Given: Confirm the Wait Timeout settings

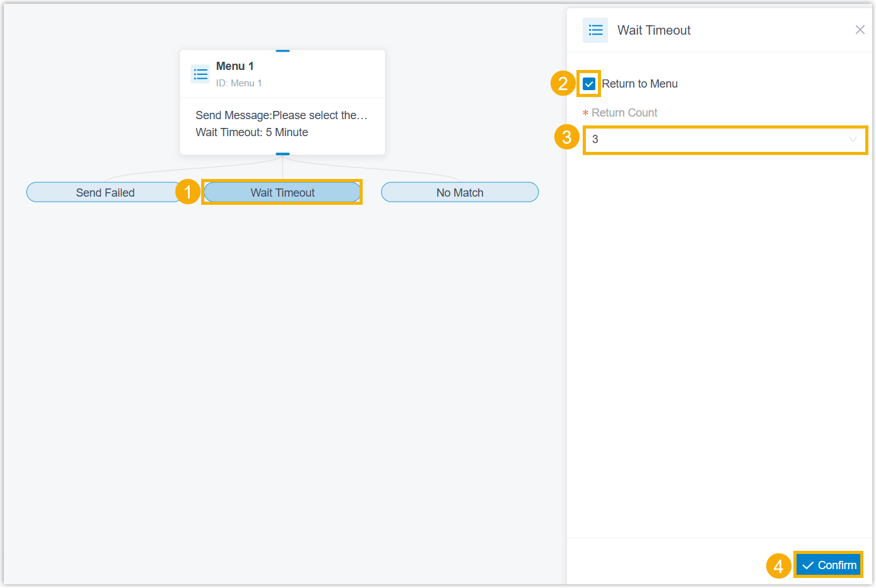Looking at the screenshot, I should pyautogui.click(x=829, y=565).
